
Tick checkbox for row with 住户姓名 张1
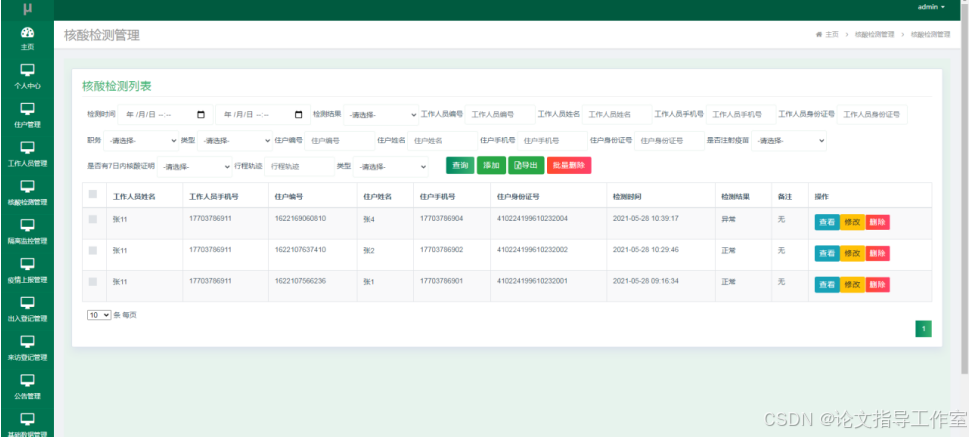tap(93, 282)
